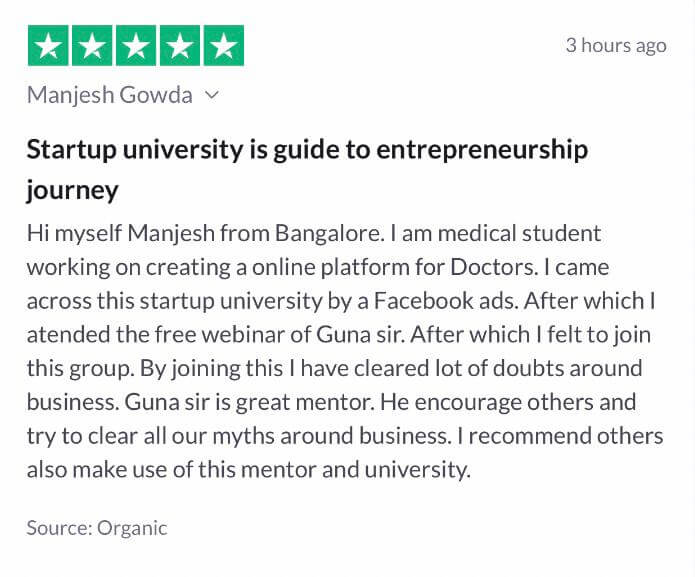Open reviewer Manjesh Gowda's name
This screenshot has width=695, height=577.
[109, 95]
